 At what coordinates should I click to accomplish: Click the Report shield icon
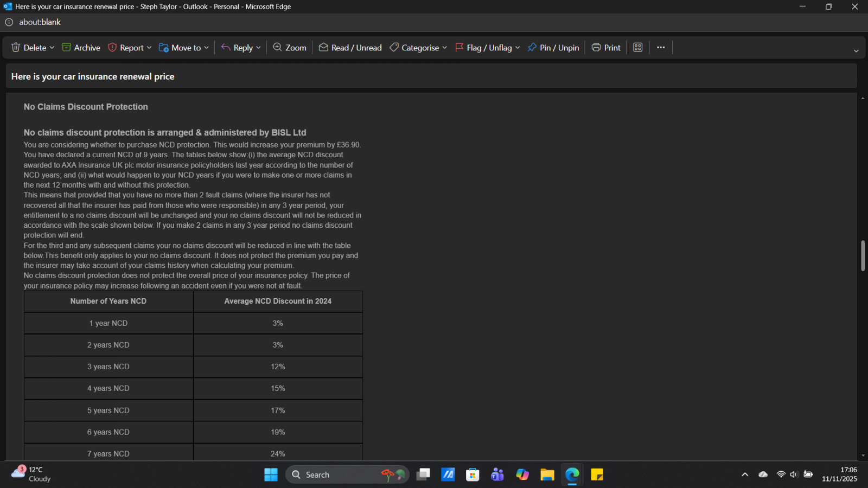coord(113,48)
